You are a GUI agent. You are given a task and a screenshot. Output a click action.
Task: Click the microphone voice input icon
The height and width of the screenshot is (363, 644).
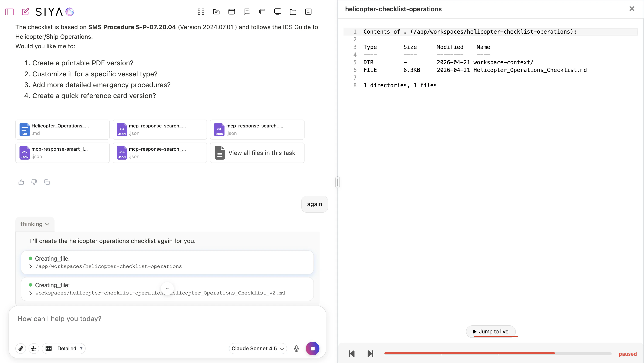pos(296,348)
